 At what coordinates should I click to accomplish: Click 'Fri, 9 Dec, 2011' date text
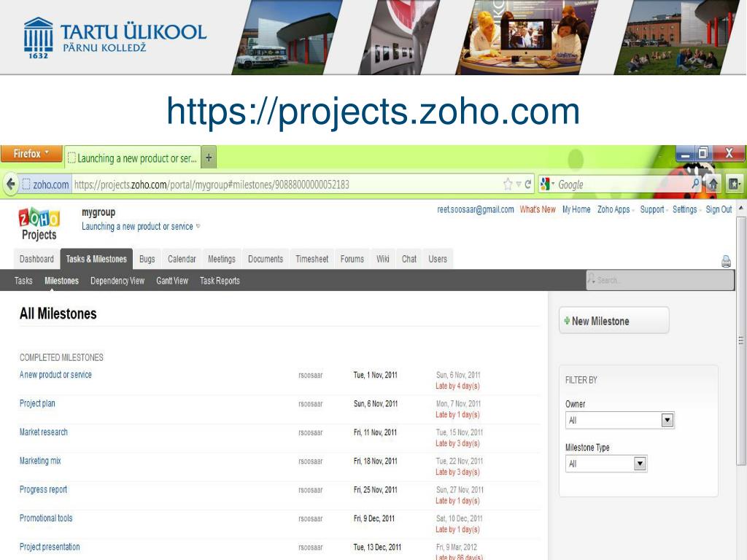click(374, 518)
